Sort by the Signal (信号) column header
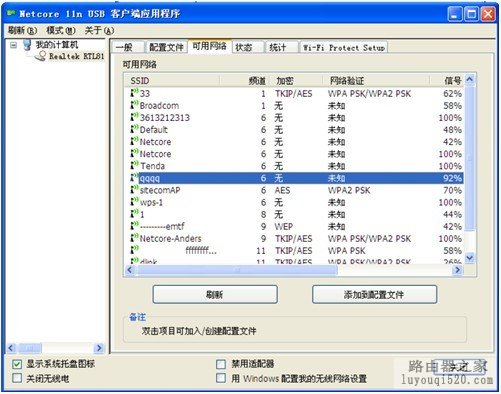Screen dimensions: 501x394 point(447,80)
